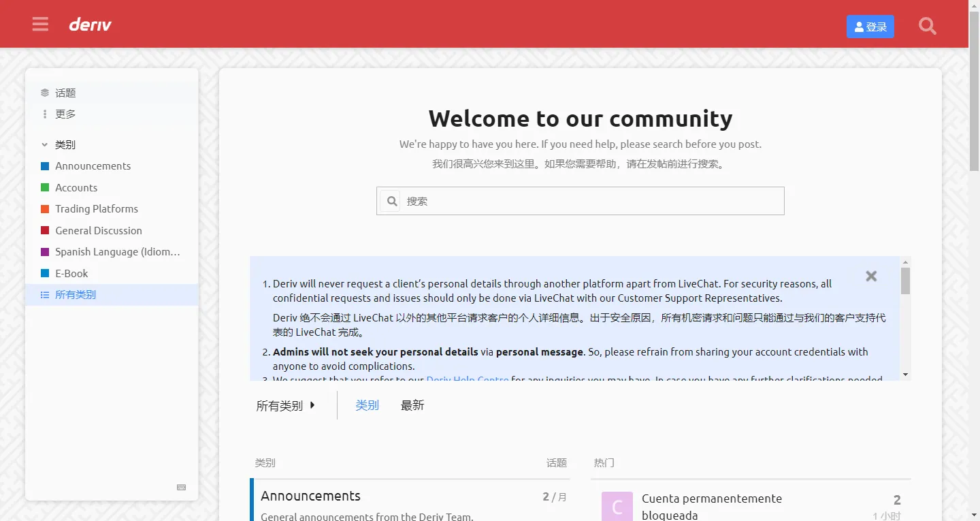This screenshot has width=980, height=521.
Task: Click the purple Spanish Language color square
Action: 45,252
